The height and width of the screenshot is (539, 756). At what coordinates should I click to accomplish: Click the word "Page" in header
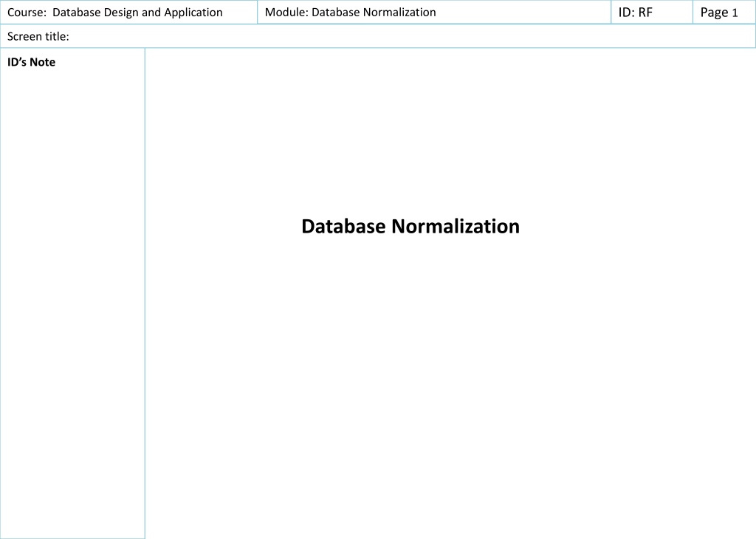click(714, 13)
